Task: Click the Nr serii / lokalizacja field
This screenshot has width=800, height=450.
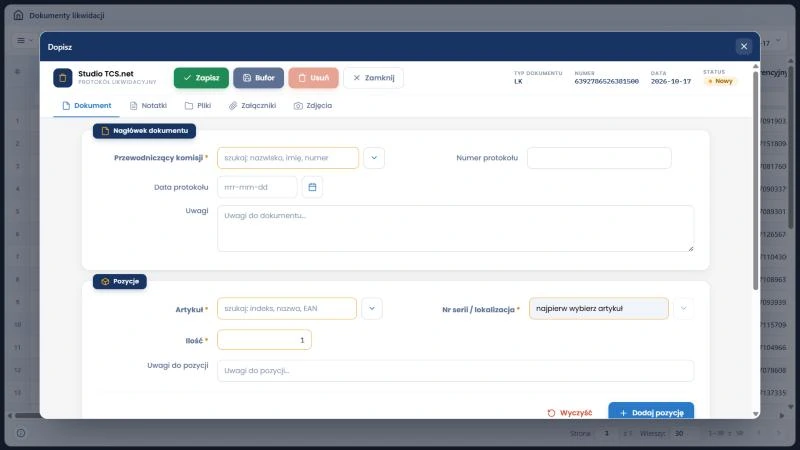Action: [x=599, y=309]
